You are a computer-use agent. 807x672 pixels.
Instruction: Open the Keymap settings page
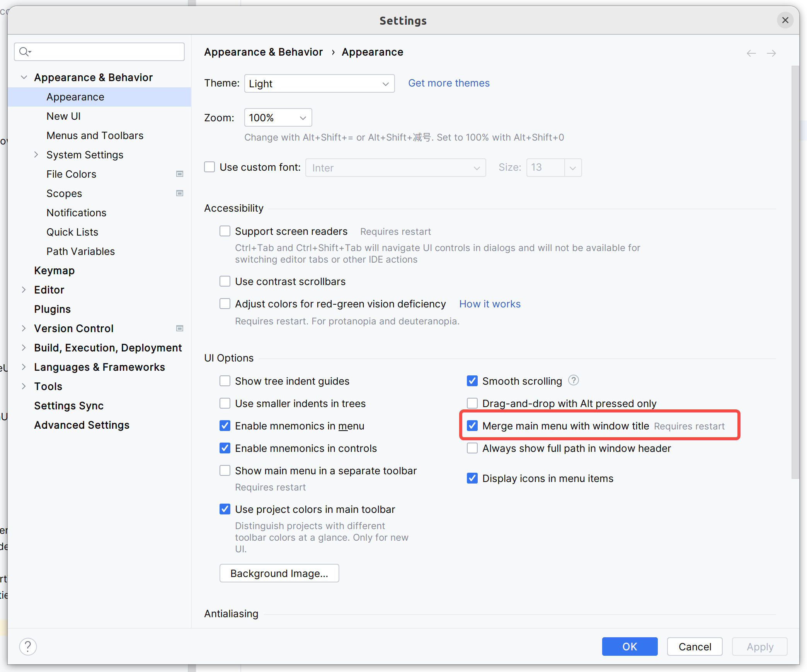54,270
